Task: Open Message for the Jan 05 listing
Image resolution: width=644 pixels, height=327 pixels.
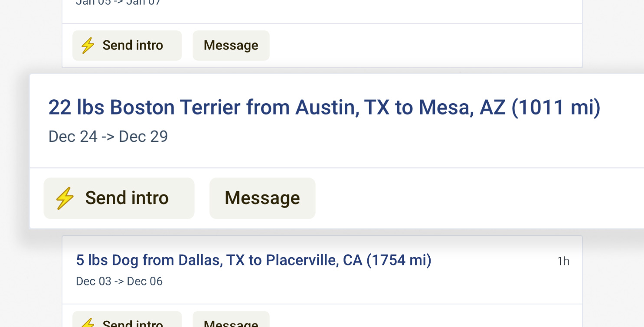Action: coord(231,45)
